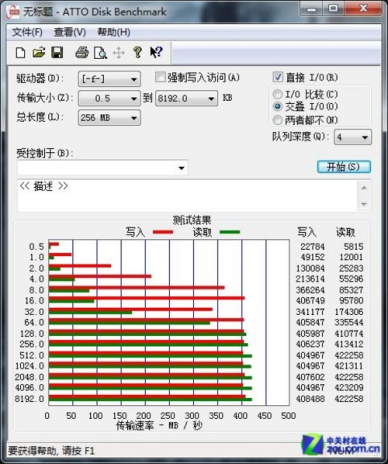
Task: Start the benchmark with 开始(S) button
Action: point(344,167)
